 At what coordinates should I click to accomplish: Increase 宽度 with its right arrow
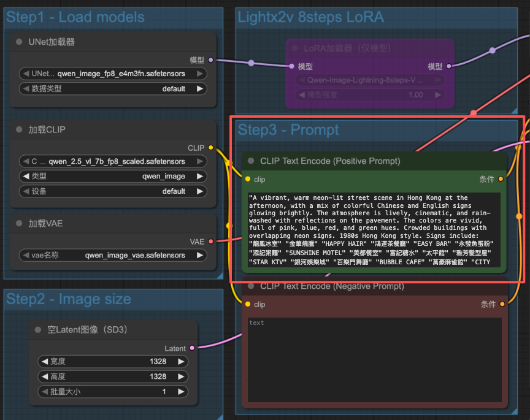coord(181,361)
